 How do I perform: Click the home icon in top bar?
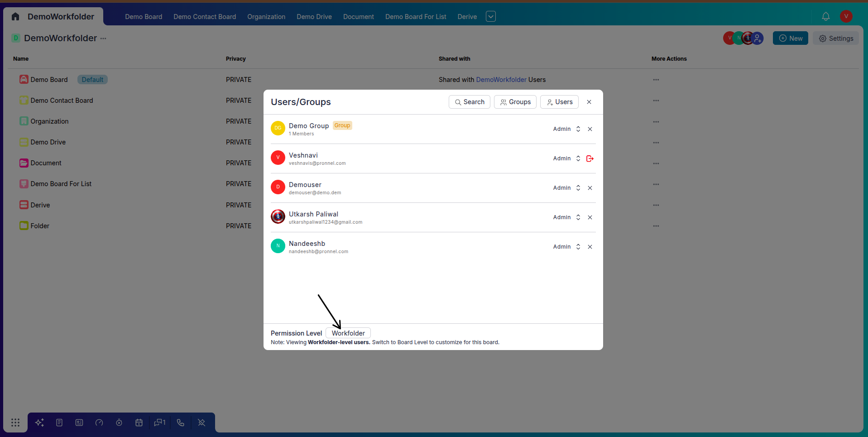click(15, 17)
